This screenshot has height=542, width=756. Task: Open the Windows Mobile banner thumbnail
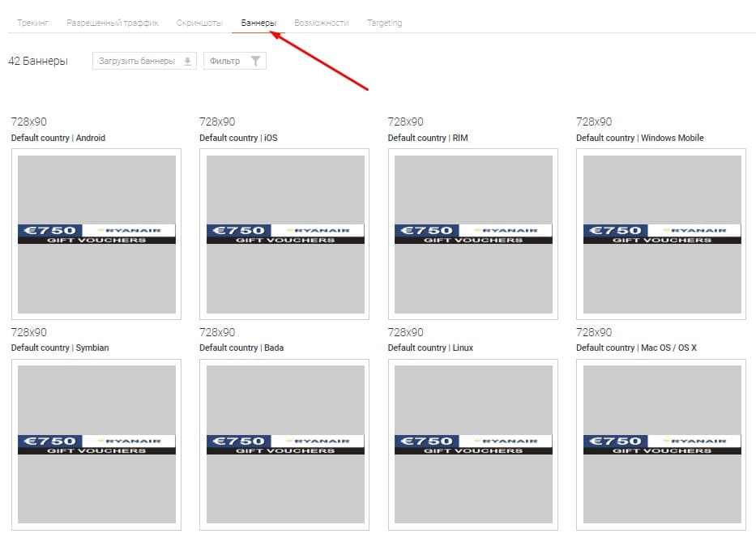click(x=661, y=234)
